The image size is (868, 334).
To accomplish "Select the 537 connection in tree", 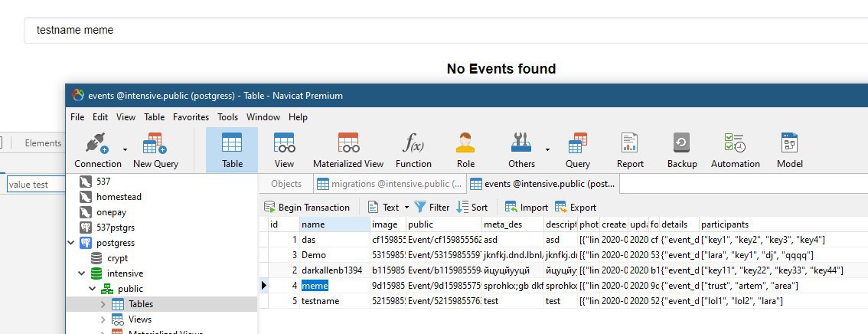I will [103, 181].
